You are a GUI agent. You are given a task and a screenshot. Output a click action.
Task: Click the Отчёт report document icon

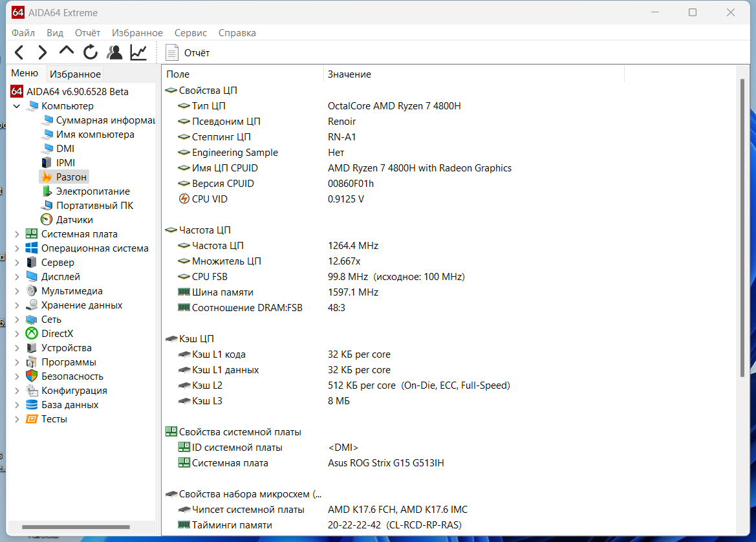coord(171,52)
